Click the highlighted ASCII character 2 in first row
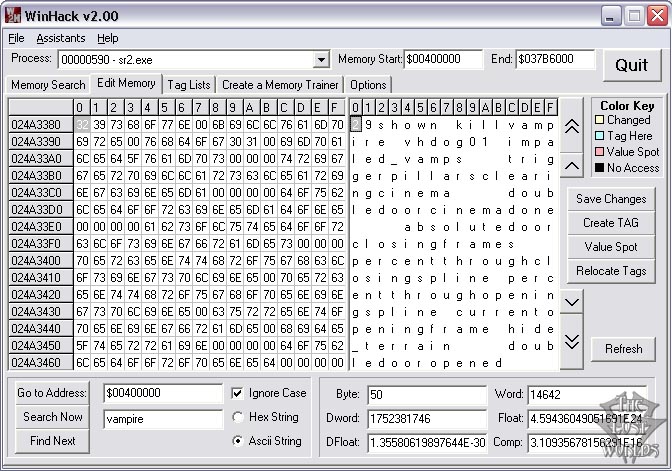The width and height of the screenshot is (672, 471). 355,125
